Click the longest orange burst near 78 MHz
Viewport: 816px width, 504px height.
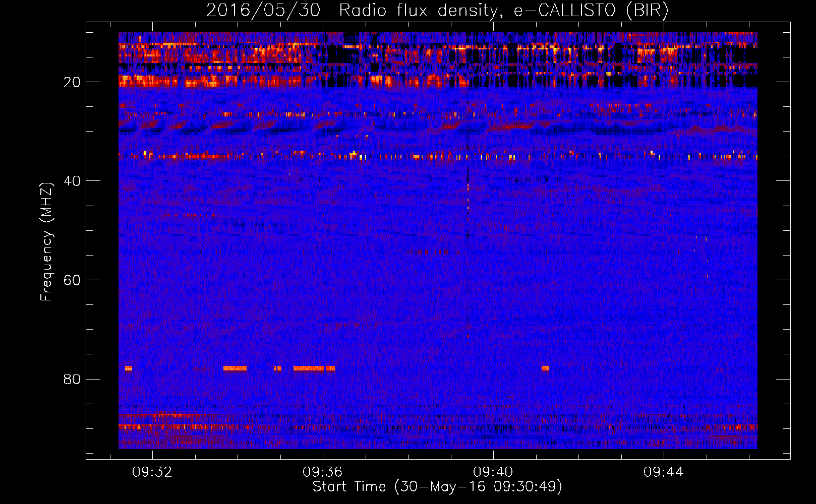pos(309,368)
